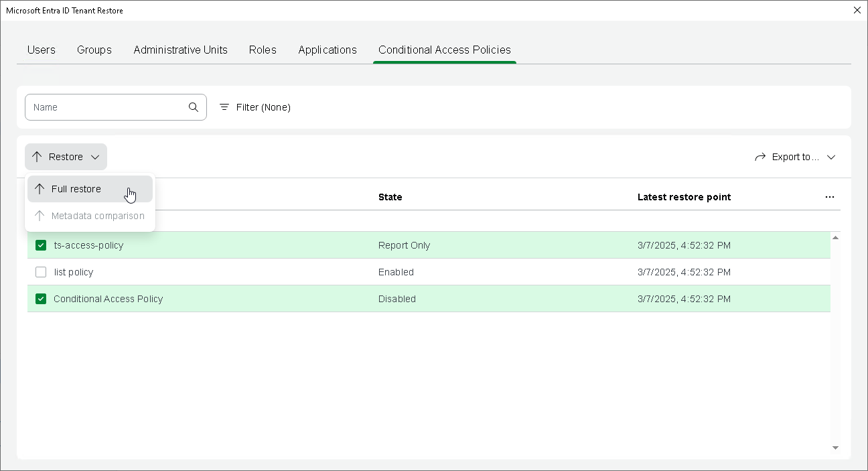Viewport: 868px width, 471px height.
Task: Collapse the Restore dropdown chevron
Action: [x=95, y=157]
